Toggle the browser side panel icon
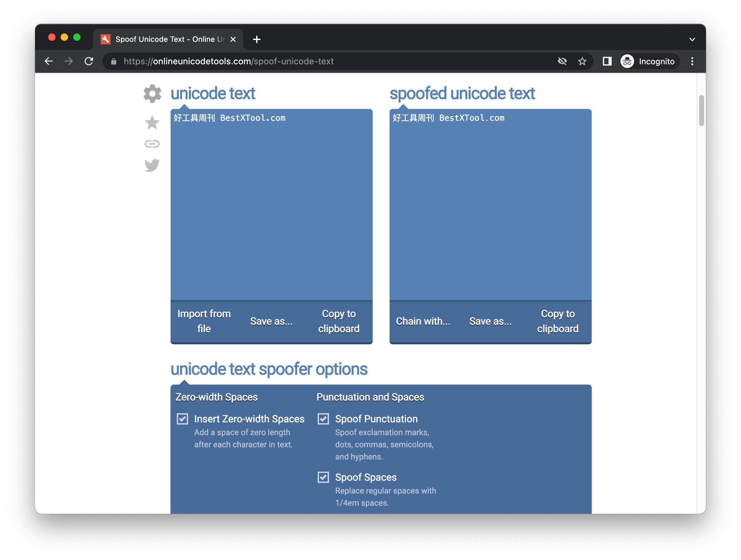Screen dimensions: 741x560 click(x=607, y=61)
